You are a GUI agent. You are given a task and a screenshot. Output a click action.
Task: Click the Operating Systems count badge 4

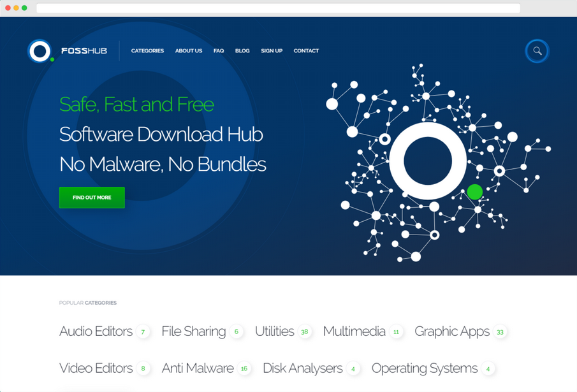488,368
